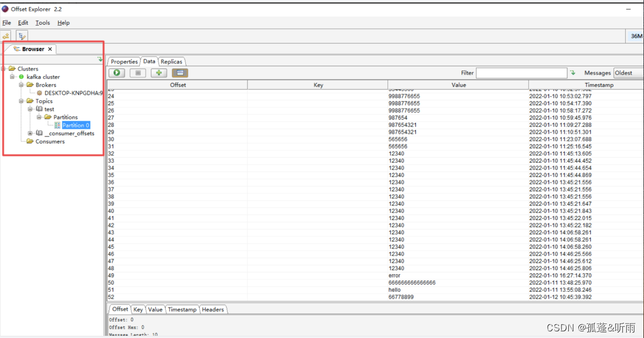The height and width of the screenshot is (338, 644).
Task: Switch to the Properties tab
Action: coord(124,62)
